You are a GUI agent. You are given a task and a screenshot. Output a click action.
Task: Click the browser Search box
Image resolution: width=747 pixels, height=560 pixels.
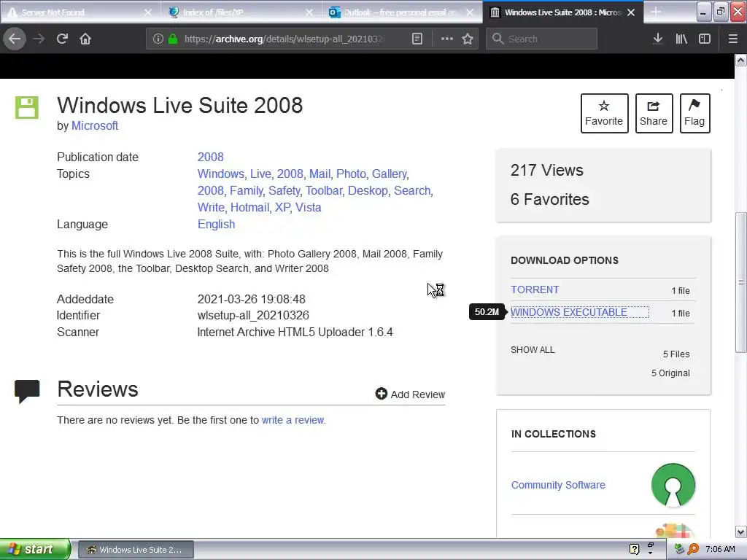pos(541,39)
